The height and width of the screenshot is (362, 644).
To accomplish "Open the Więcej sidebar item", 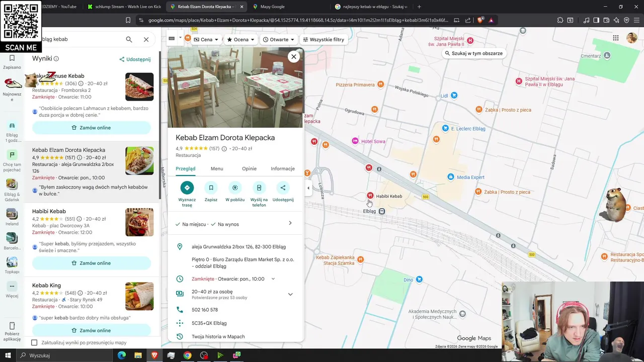I will click(x=12, y=290).
